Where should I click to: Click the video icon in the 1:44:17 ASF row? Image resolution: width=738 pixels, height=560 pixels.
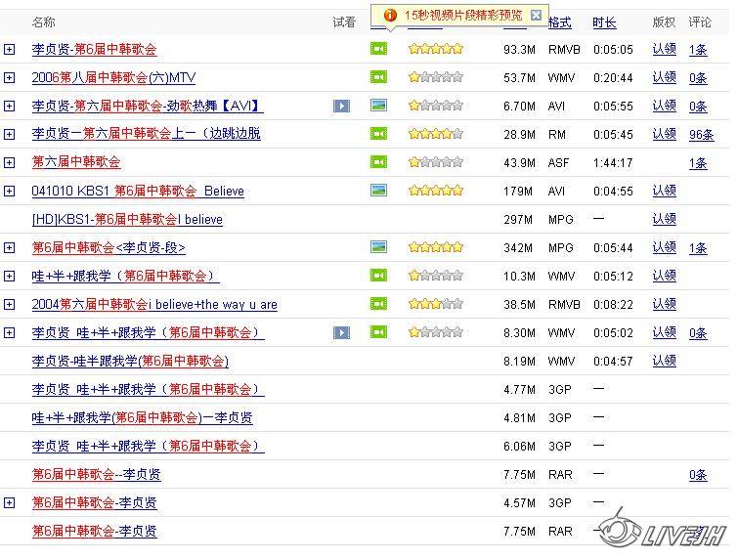tap(378, 162)
